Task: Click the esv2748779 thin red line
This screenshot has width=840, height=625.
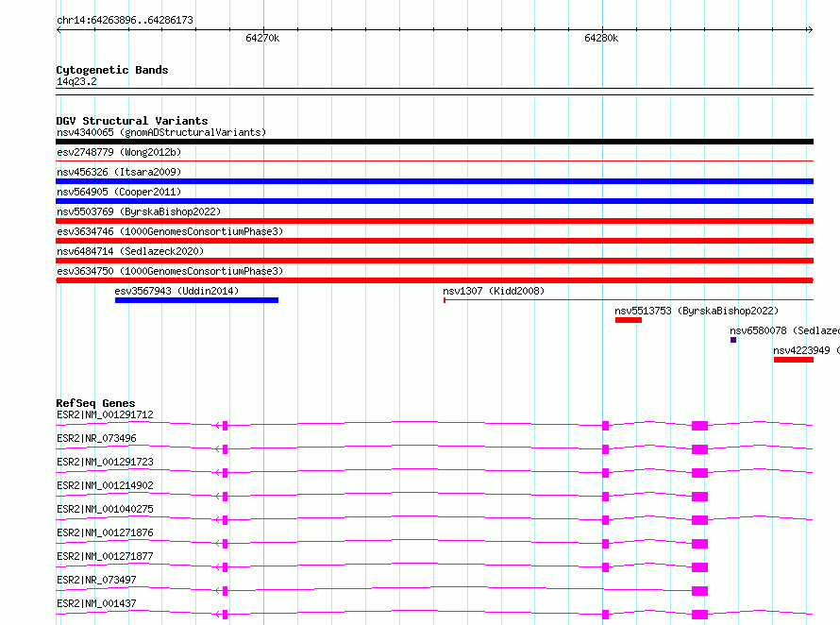Action: click(434, 160)
